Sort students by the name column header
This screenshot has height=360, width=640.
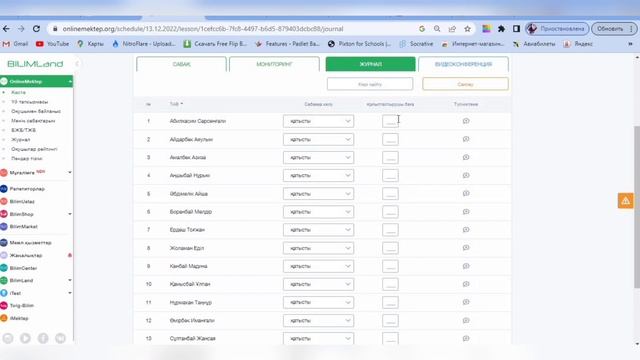(176, 104)
